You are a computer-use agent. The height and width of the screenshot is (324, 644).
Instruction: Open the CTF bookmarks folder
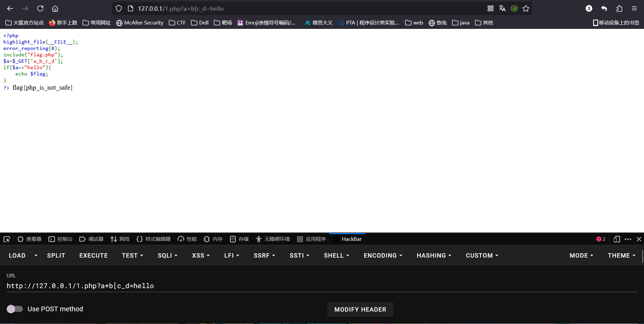click(x=177, y=23)
